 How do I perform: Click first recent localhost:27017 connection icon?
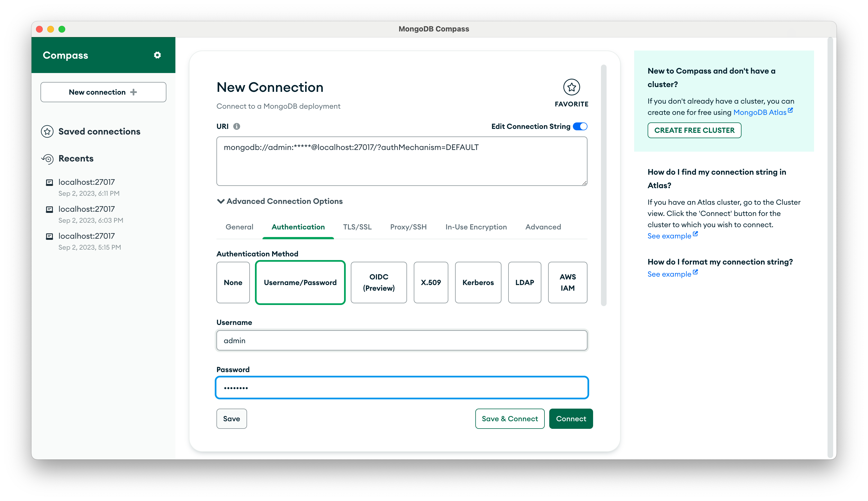point(49,182)
